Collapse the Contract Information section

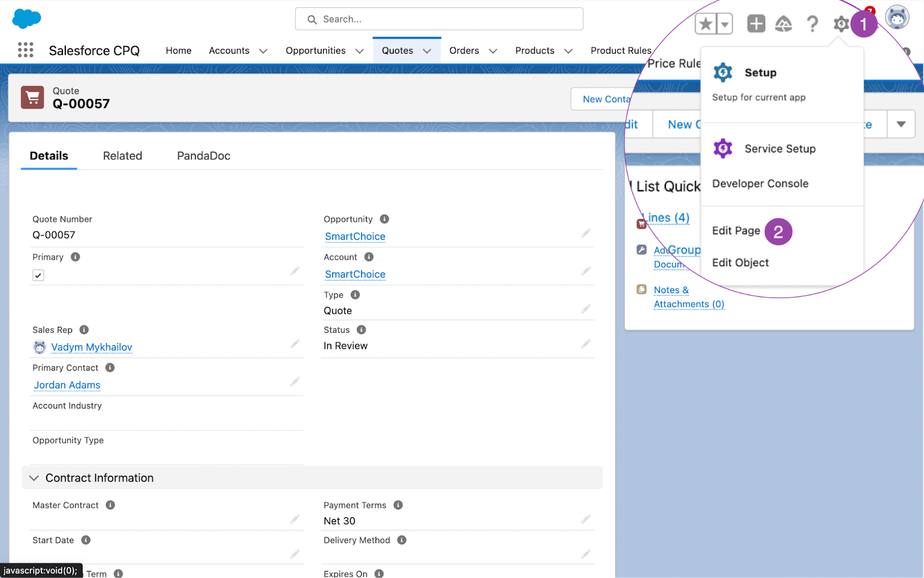click(x=34, y=478)
